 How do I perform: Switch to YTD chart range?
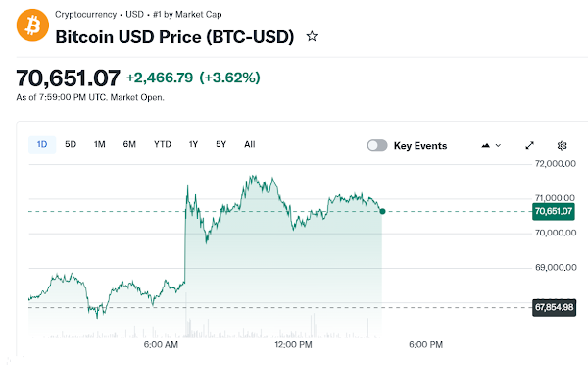coord(163,144)
